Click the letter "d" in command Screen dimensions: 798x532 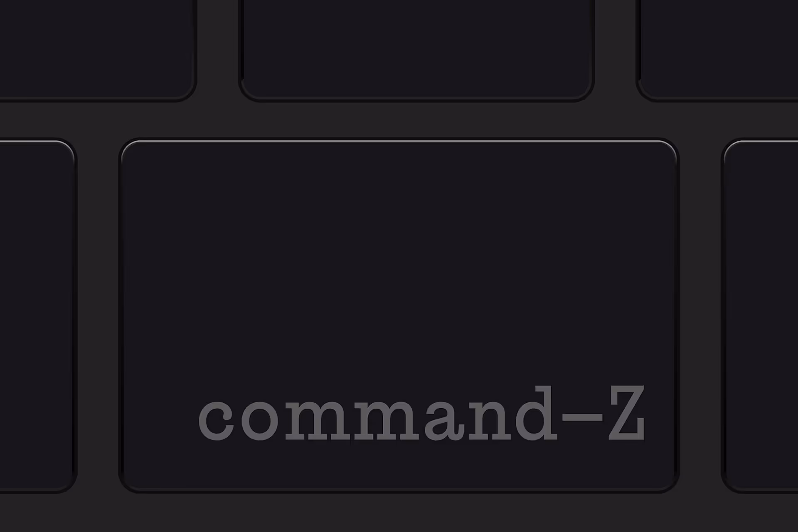tap(536, 413)
